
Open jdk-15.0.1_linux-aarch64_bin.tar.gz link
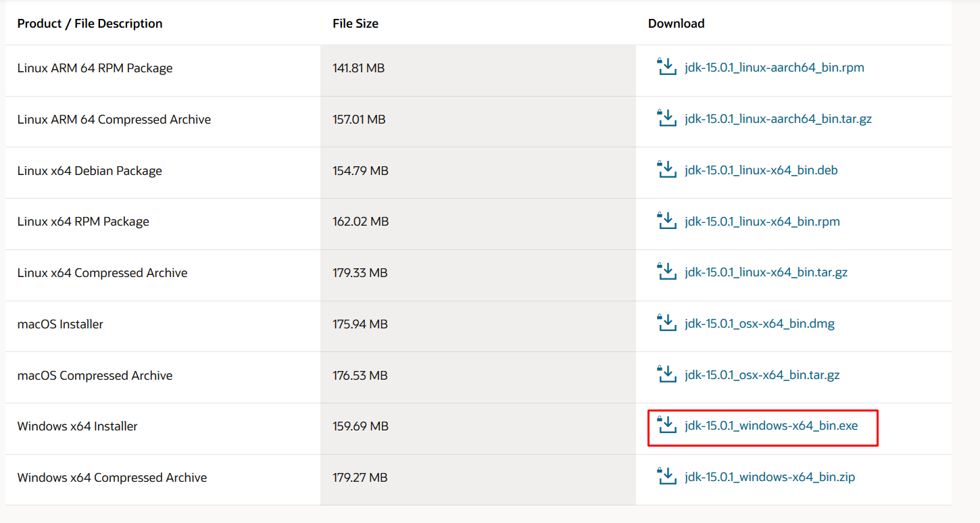point(778,119)
